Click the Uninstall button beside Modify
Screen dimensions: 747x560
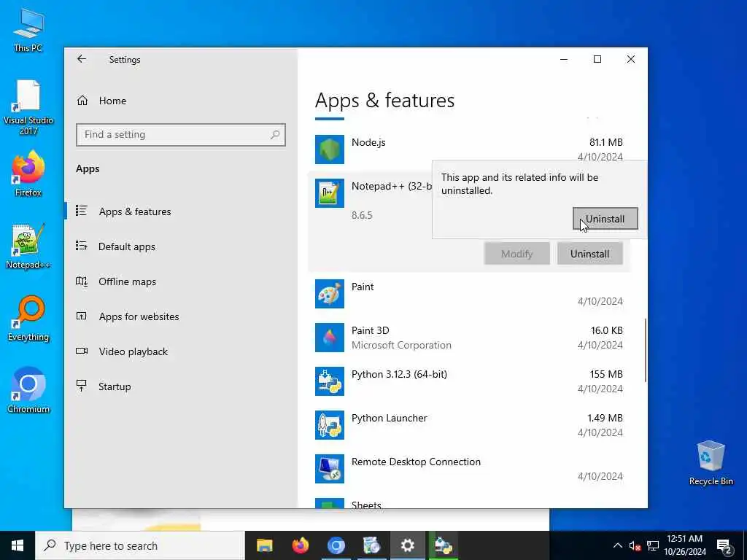point(589,254)
